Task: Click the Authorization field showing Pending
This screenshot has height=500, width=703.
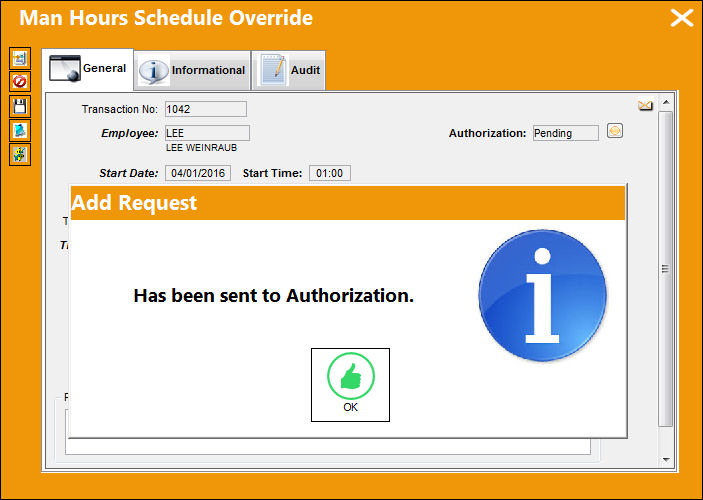Action: coord(566,133)
